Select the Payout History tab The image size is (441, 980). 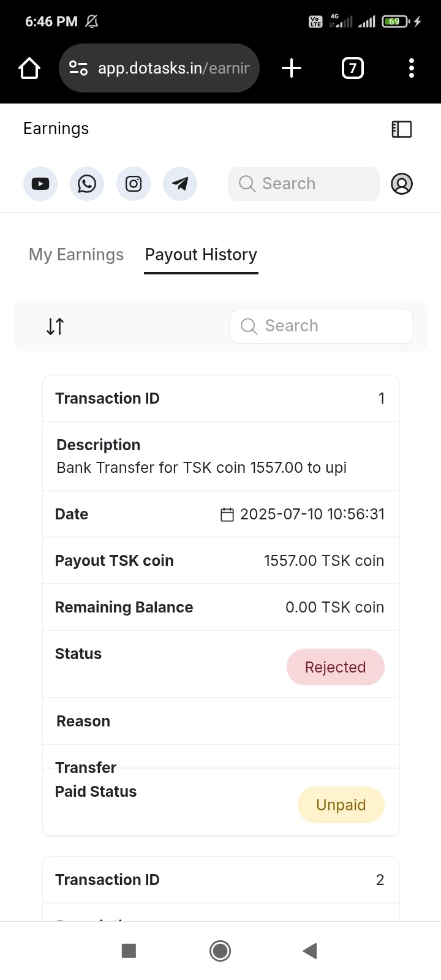(201, 255)
